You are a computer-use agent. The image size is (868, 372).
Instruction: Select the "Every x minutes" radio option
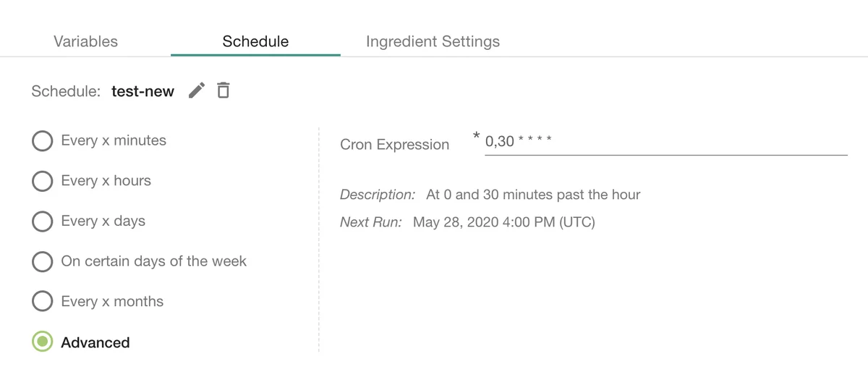43,140
